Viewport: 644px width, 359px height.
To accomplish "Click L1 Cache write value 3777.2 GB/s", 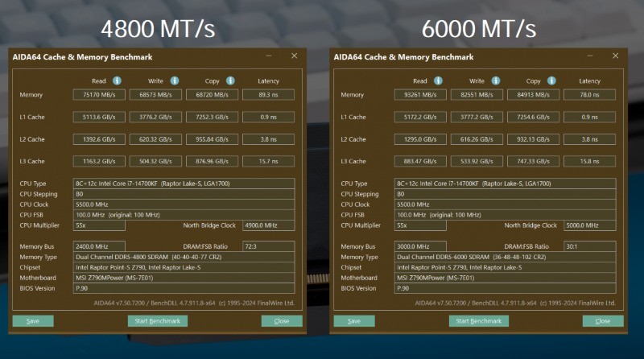I will point(477,117).
